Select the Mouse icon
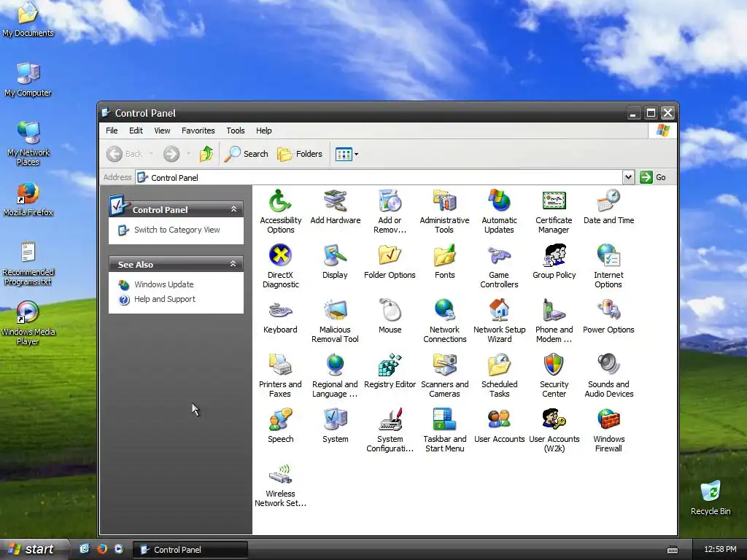 (390, 316)
